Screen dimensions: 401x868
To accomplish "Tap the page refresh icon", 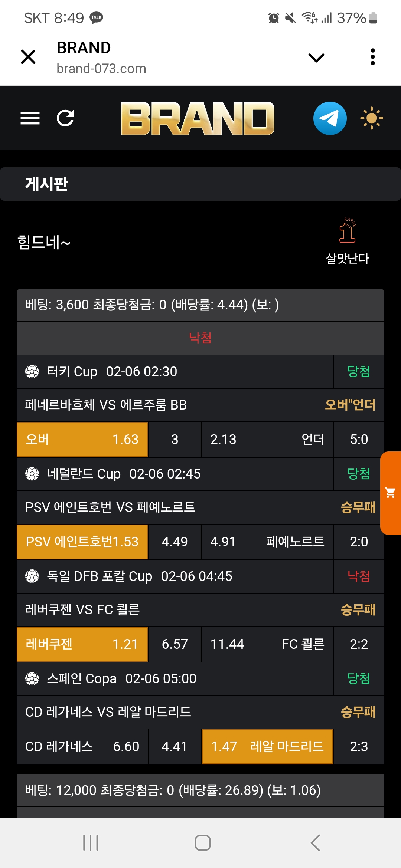I will (x=65, y=118).
